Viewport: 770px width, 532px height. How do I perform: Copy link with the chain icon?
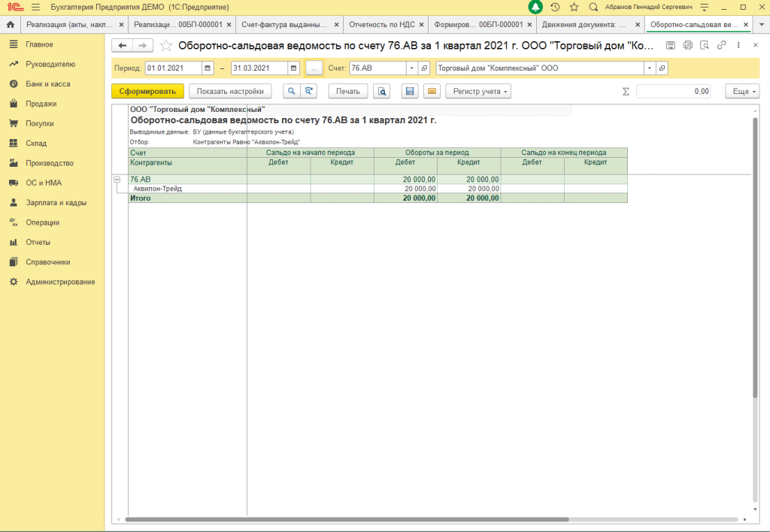point(721,45)
